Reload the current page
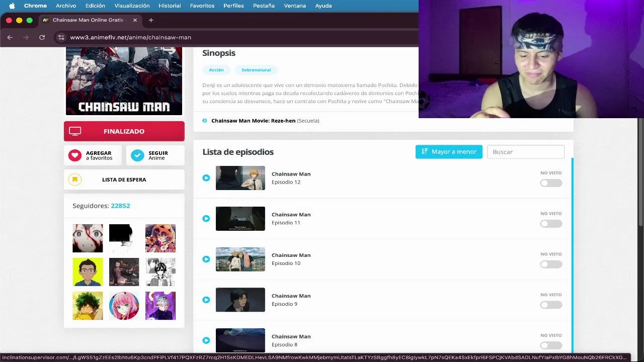The image size is (644, 362). [x=42, y=37]
